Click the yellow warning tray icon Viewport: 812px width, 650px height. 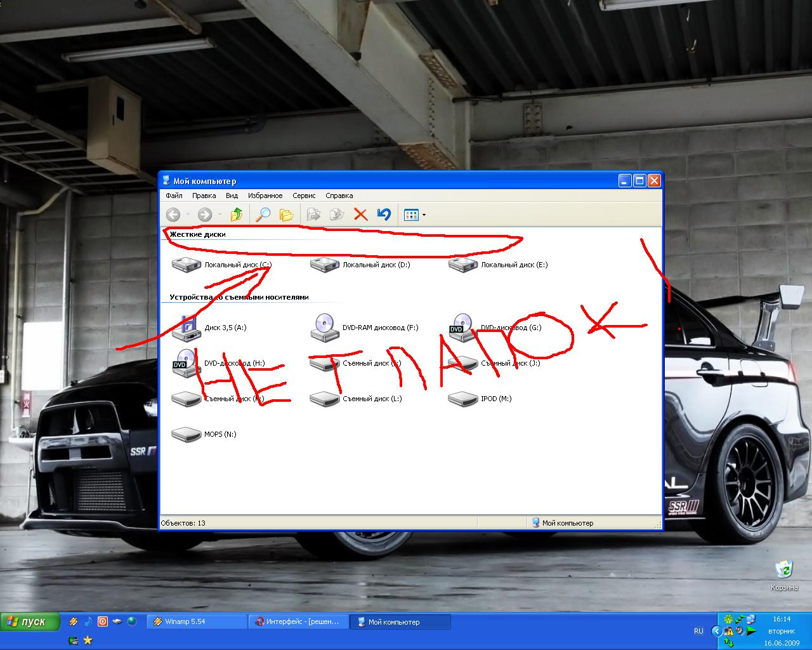point(729,631)
